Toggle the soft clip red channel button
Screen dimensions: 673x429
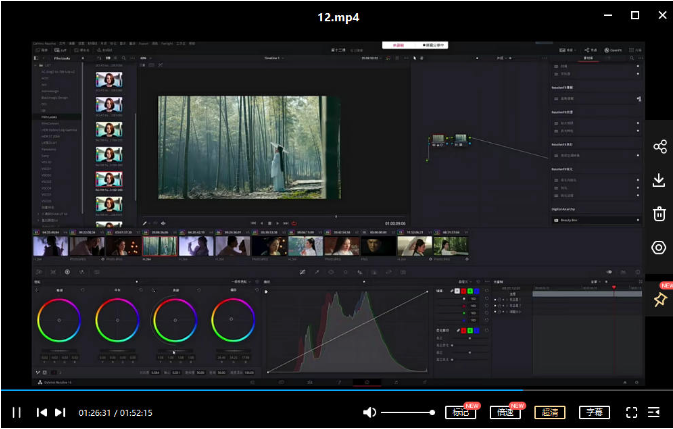[x=464, y=330]
